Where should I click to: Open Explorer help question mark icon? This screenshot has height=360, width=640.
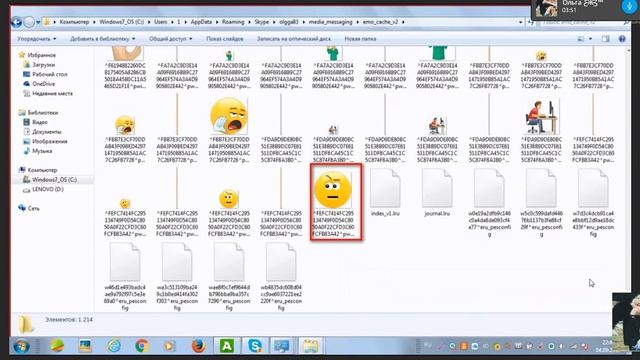pyautogui.click(x=622, y=39)
